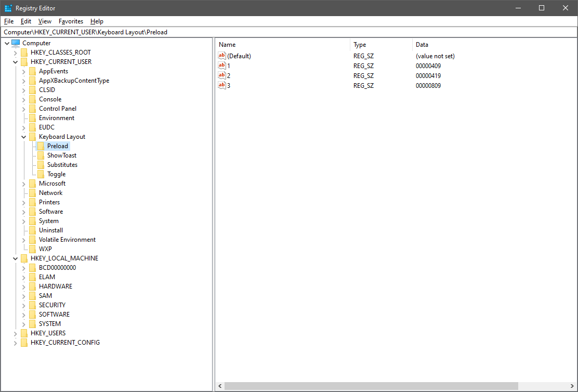Click the Computer icon in tree
578x392 pixels.
[x=16, y=43]
